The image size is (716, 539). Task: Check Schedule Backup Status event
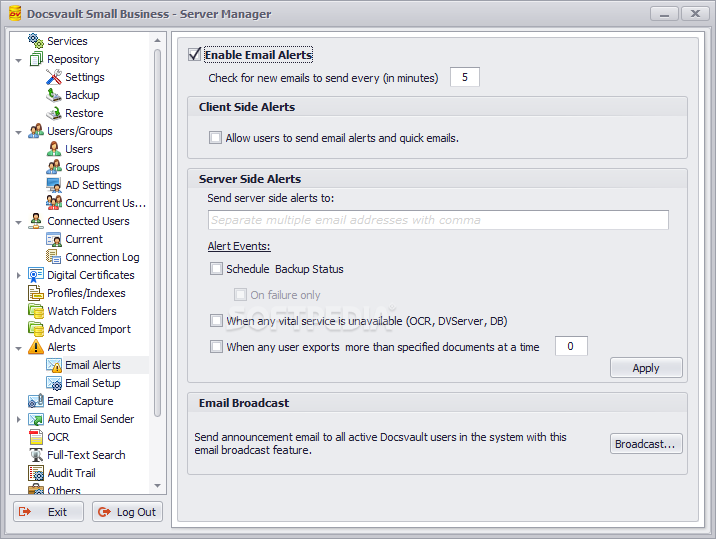216,269
